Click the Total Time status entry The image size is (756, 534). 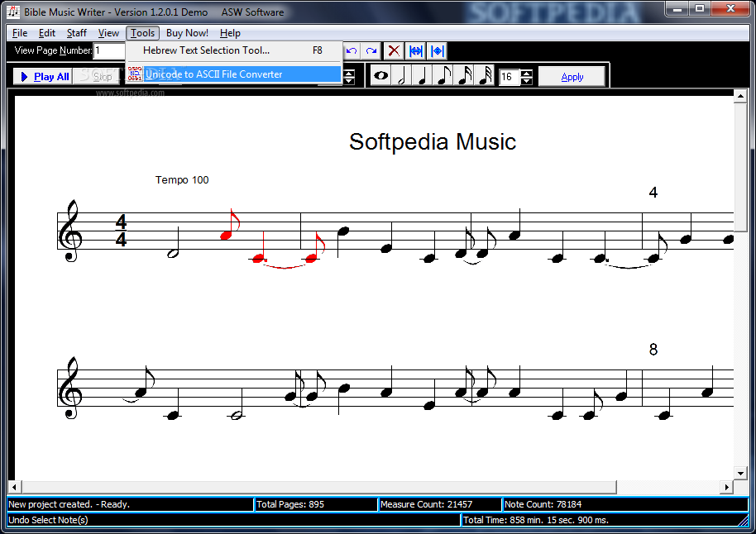(x=605, y=520)
